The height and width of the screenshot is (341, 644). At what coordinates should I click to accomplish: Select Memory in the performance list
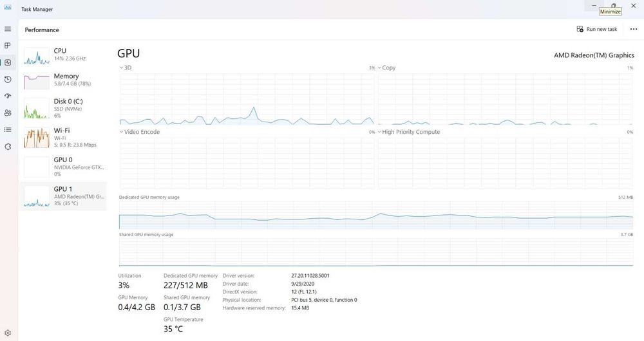(63, 80)
